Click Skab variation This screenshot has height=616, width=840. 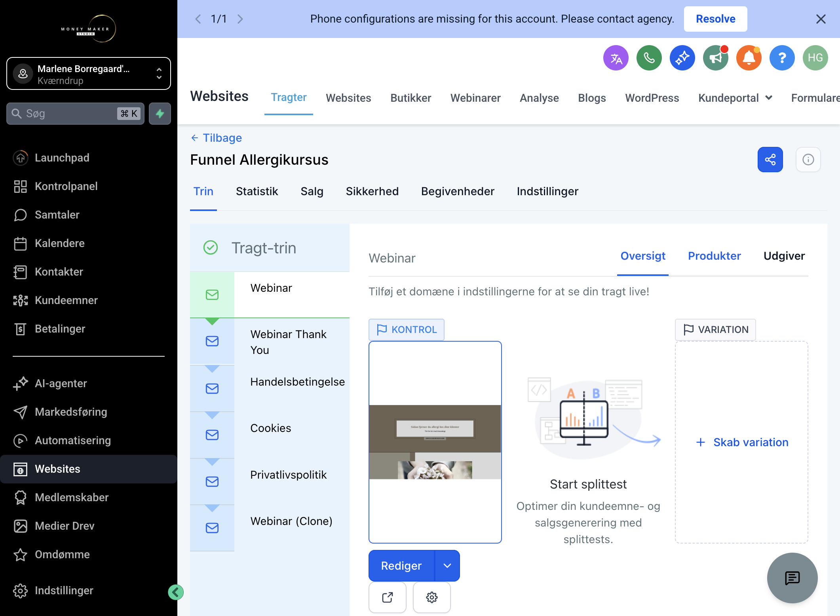742,442
